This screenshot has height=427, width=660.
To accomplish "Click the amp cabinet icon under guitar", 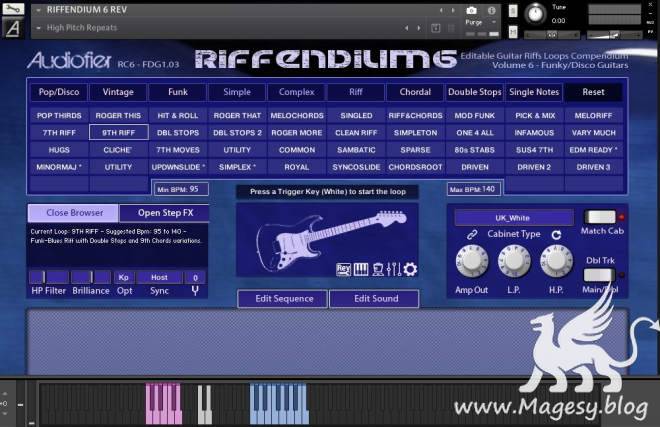I will tap(378, 269).
